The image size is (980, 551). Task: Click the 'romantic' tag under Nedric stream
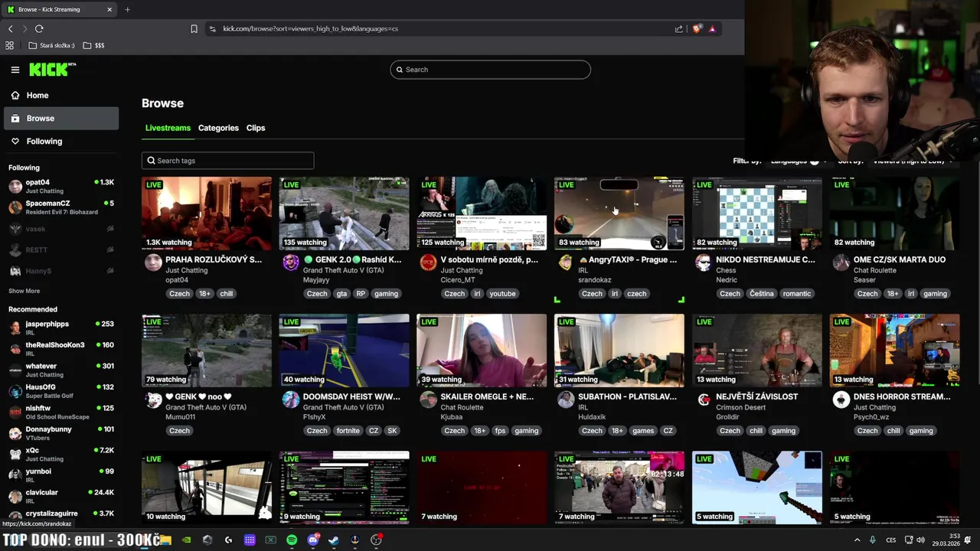coord(796,294)
